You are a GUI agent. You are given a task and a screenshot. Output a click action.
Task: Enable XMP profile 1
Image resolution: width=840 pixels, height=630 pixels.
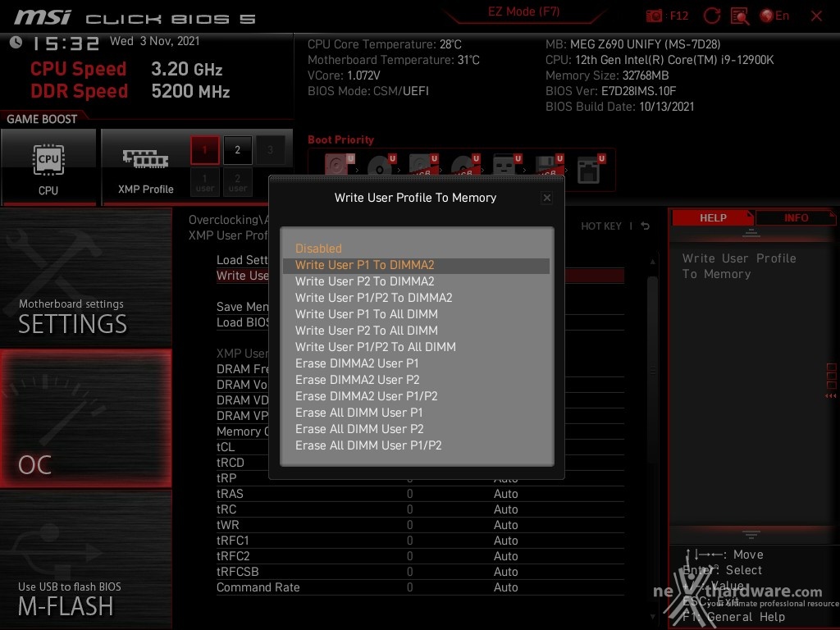pos(204,150)
